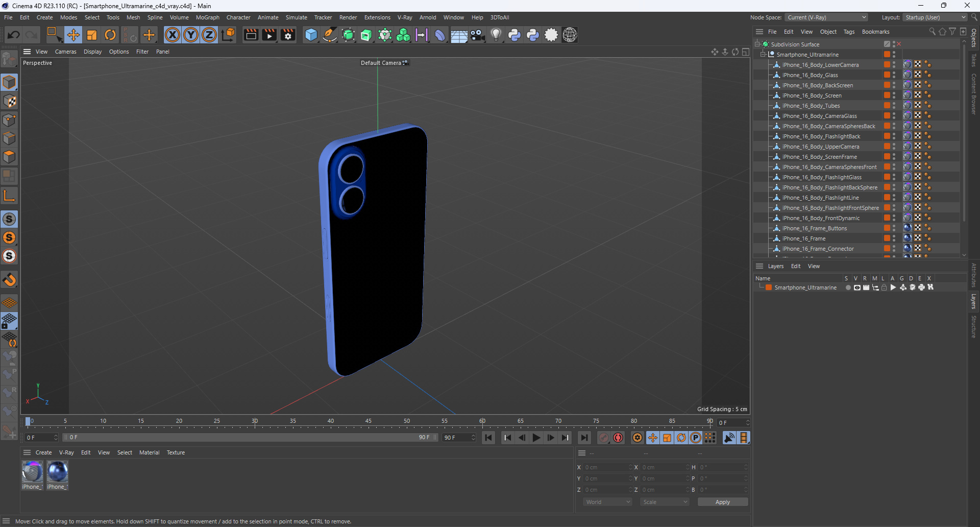This screenshot has width=980, height=527.
Task: Toggle the Autokeying red button
Action: tap(618, 438)
